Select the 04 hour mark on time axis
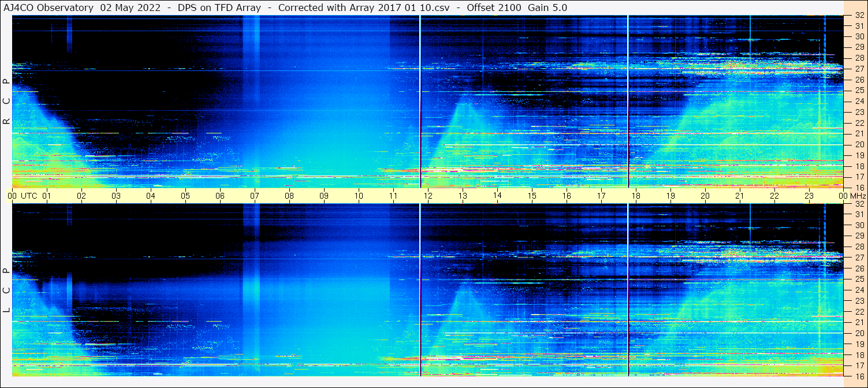The height and width of the screenshot is (388, 868). tap(151, 196)
